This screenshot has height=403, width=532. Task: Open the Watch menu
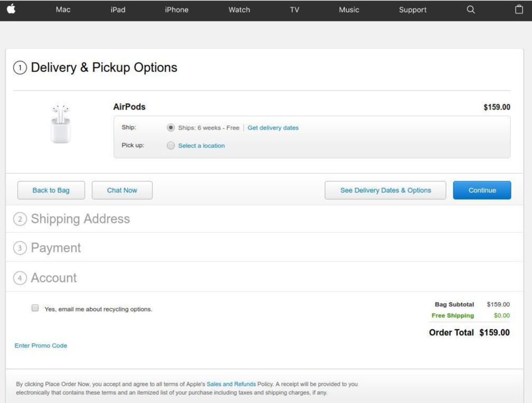[239, 10]
